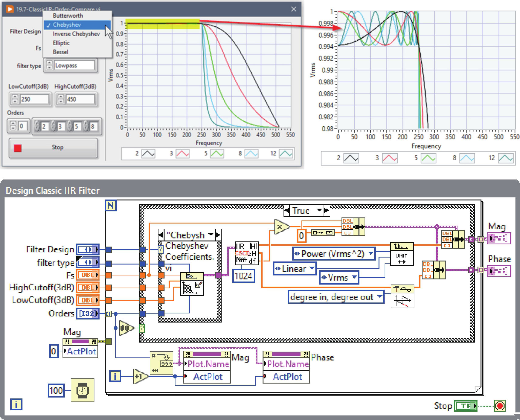Expand the degree in, degree out selector

point(379,297)
